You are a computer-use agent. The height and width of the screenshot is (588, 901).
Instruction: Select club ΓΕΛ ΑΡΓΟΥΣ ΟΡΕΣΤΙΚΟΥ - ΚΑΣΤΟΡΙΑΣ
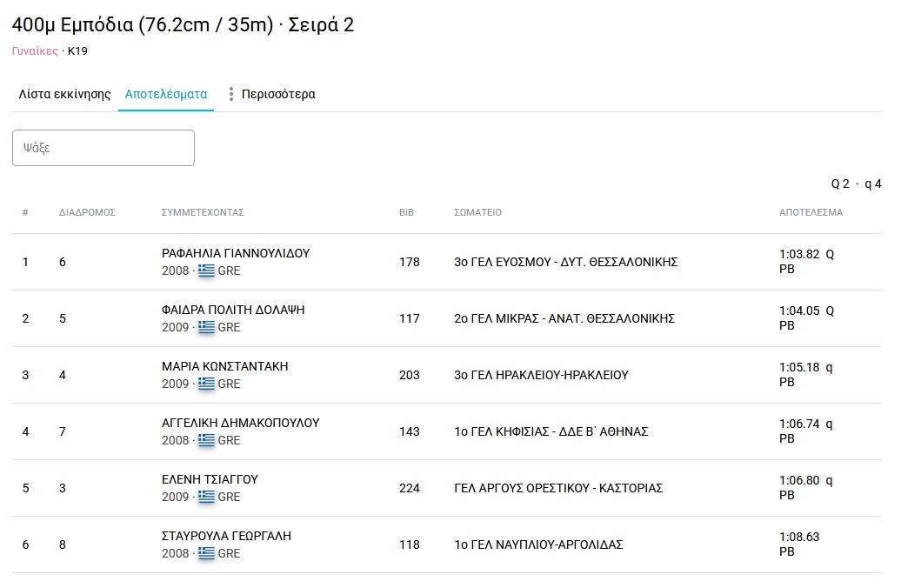tap(558, 488)
